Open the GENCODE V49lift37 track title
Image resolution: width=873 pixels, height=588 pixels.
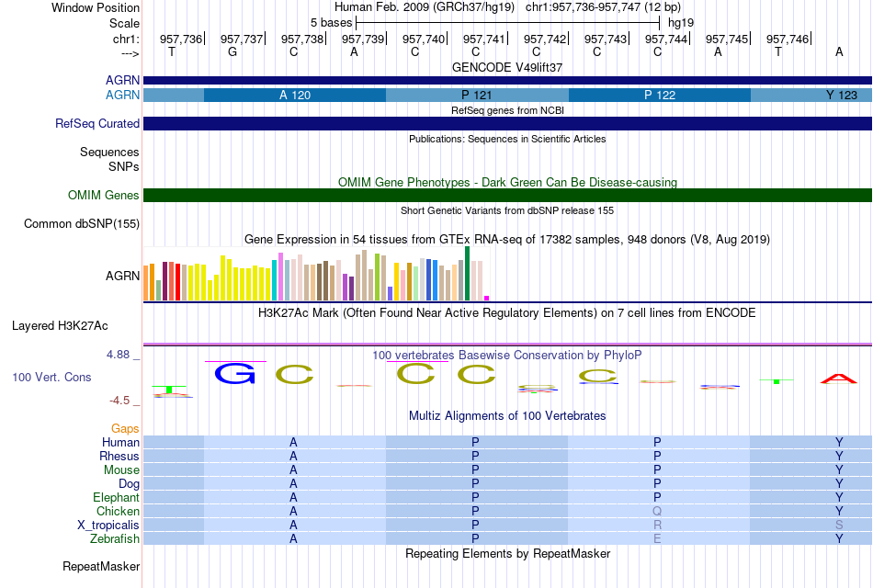(507, 67)
